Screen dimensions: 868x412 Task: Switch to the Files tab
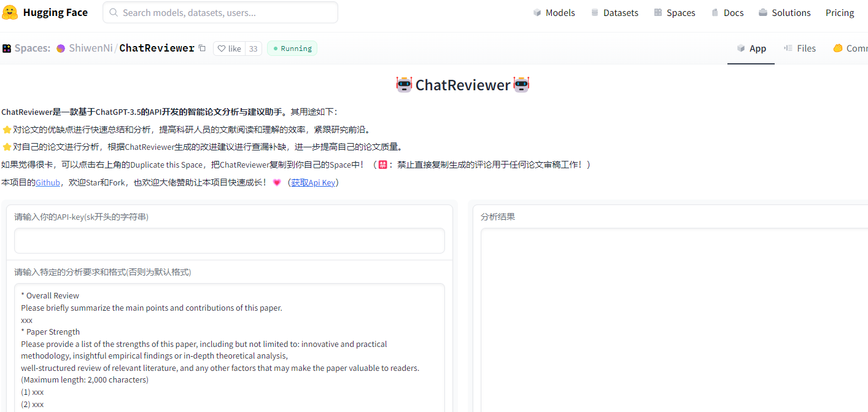[800, 49]
